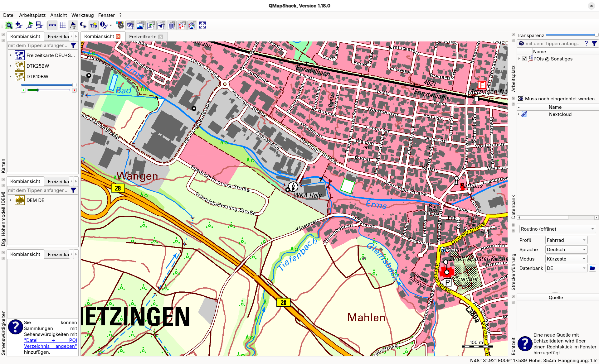Toggle the scale bar toolbar icon
Viewport: 599px width, 364px height.
52,26
